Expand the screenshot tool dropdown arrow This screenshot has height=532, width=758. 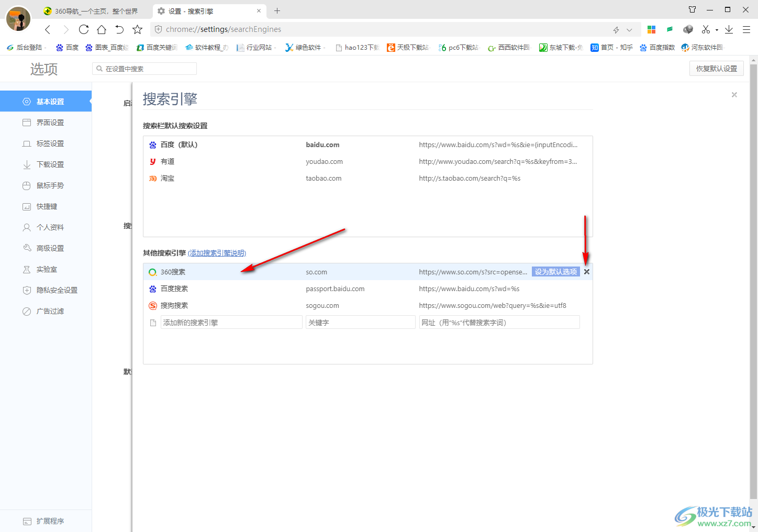coord(717,30)
